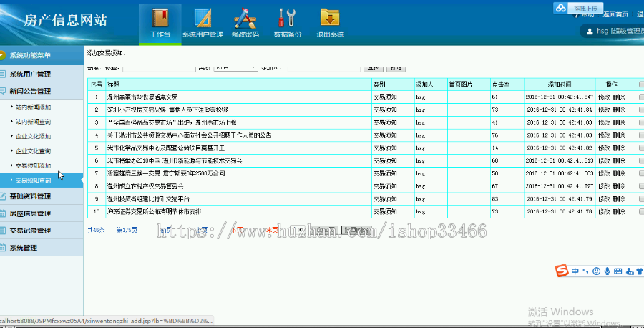Tick checkbox for row 5 化学品交易中心

tap(641, 148)
